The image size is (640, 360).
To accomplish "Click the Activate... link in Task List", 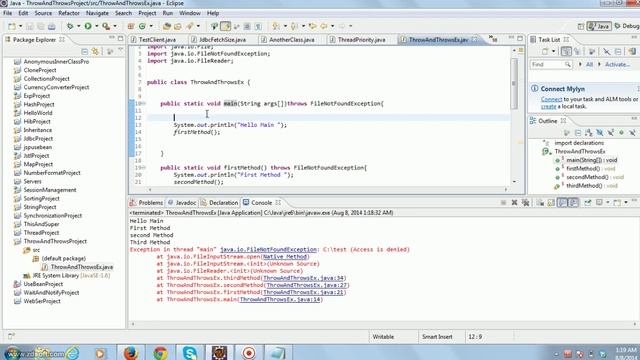I will (x=618, y=64).
